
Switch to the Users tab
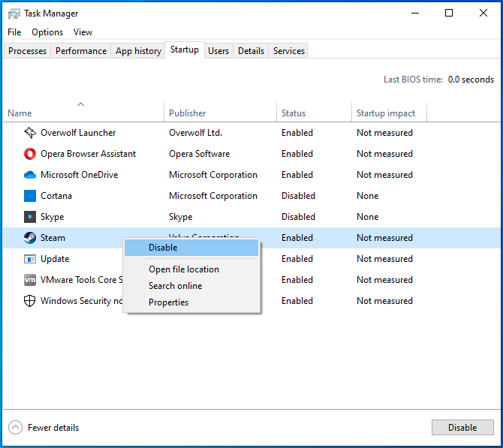point(218,51)
